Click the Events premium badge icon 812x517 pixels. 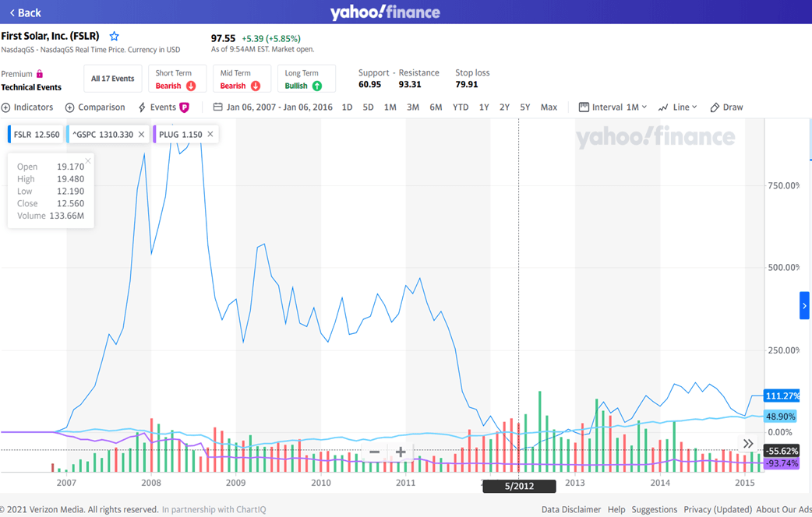pyautogui.click(x=185, y=107)
